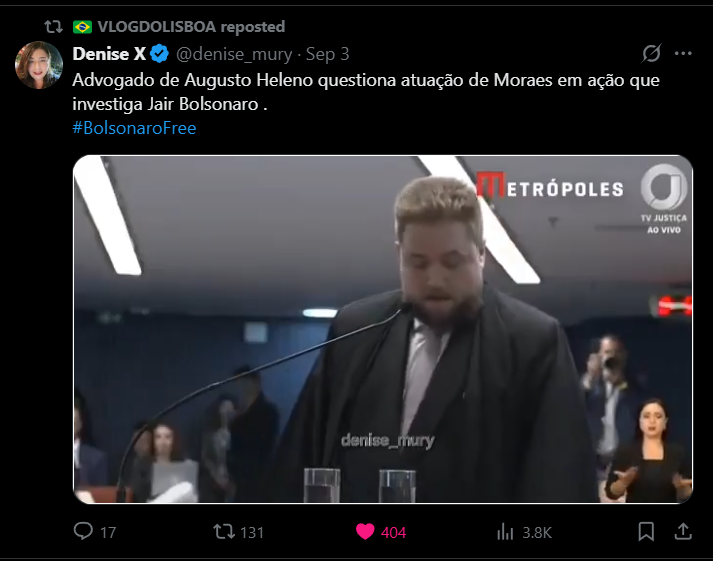Click the share upload icon
This screenshot has width=713, height=561.
point(683,531)
